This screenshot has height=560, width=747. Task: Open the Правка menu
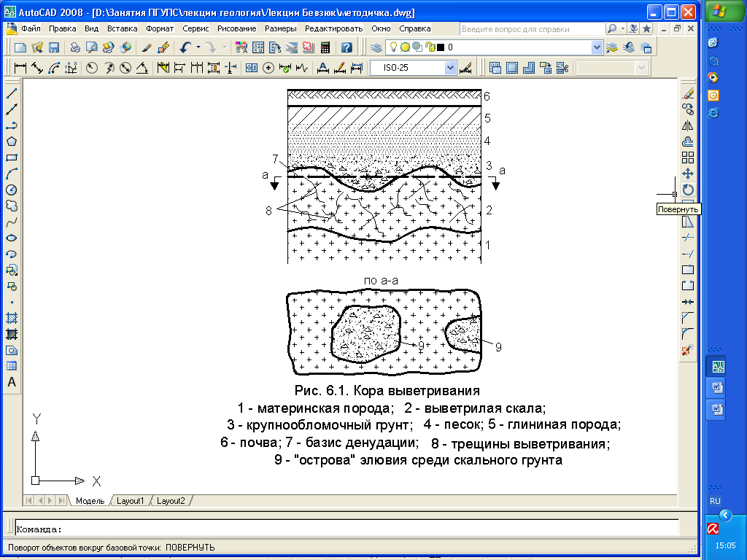(63, 28)
